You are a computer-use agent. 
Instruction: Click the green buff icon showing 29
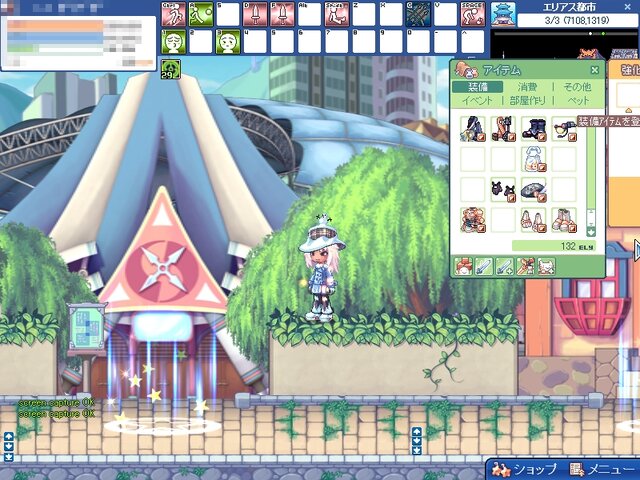pyautogui.click(x=171, y=69)
